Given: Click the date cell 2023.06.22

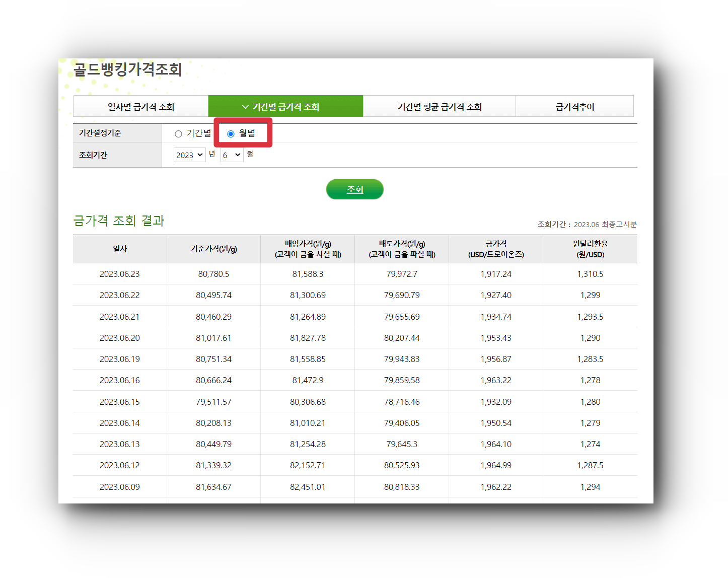Looking at the screenshot, I should [x=120, y=295].
